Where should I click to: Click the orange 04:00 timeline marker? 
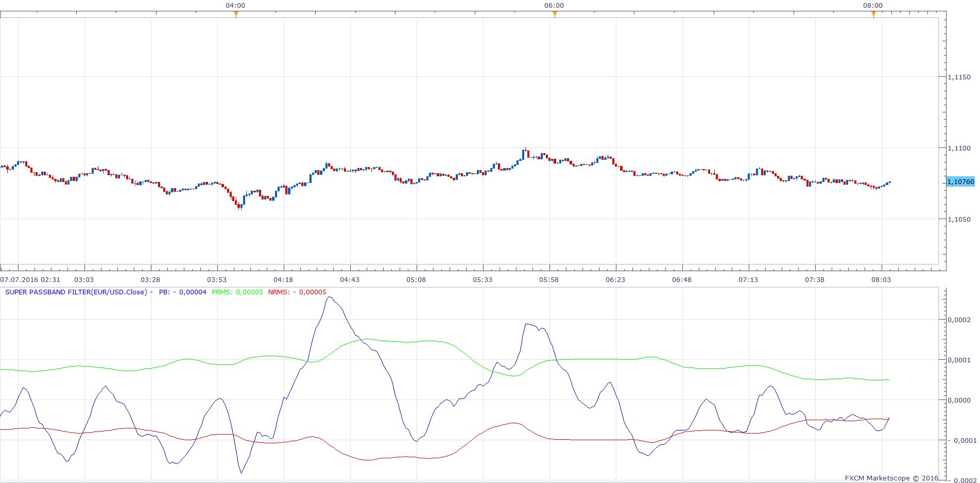tap(236, 14)
